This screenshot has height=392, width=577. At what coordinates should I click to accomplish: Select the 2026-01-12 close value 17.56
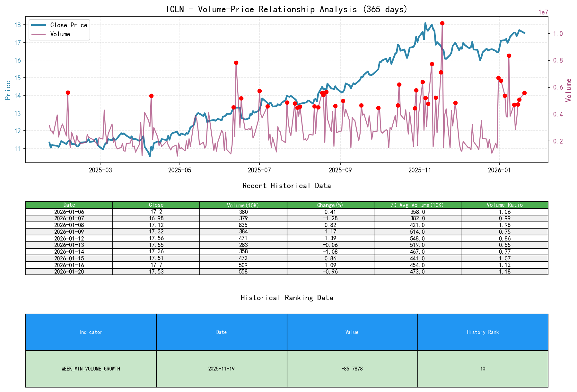click(x=156, y=238)
